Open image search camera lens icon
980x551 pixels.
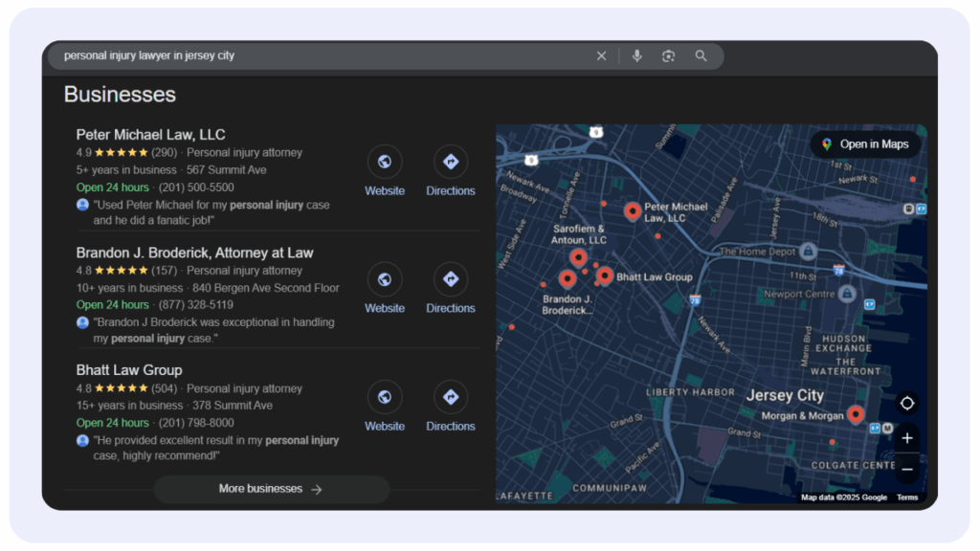point(668,56)
